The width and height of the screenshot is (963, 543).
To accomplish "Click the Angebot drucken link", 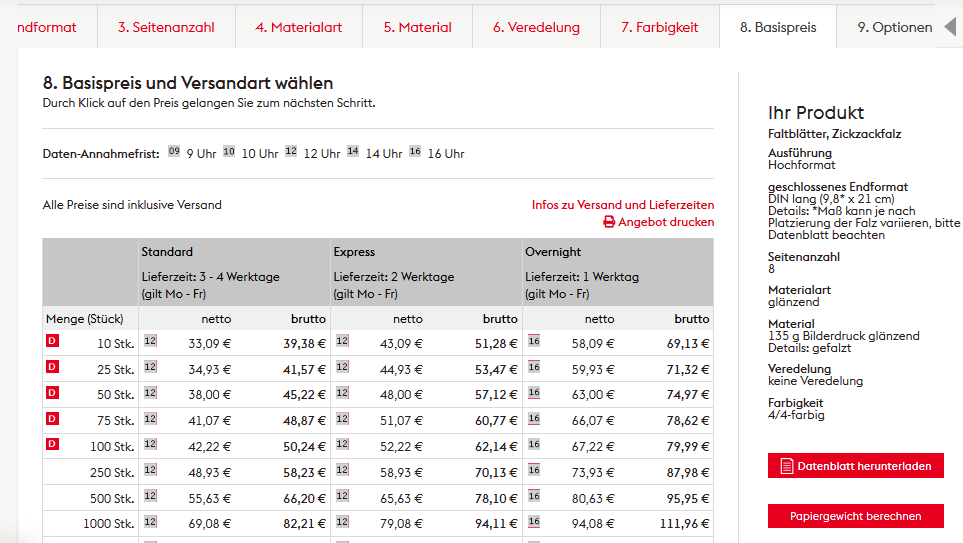I will pos(666,222).
